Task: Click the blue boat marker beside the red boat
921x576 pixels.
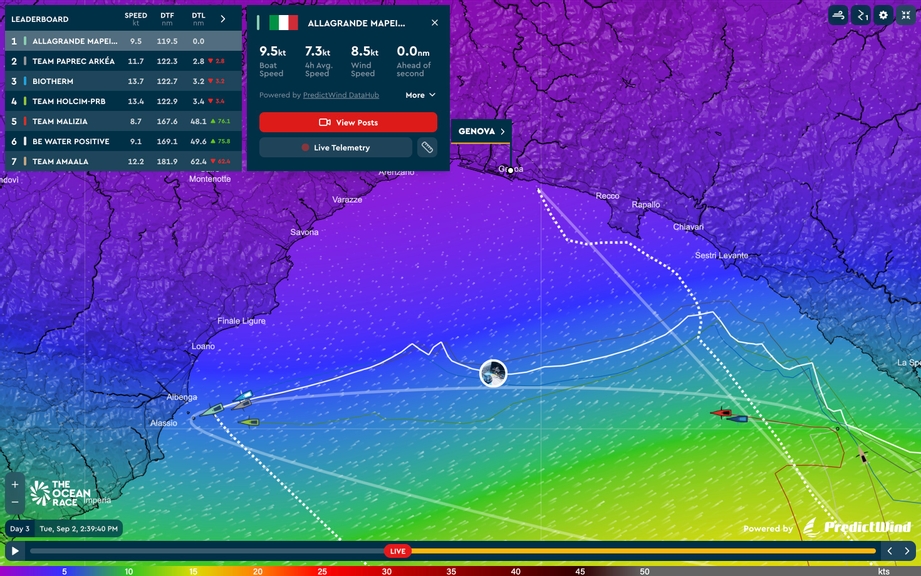Action: click(738, 419)
